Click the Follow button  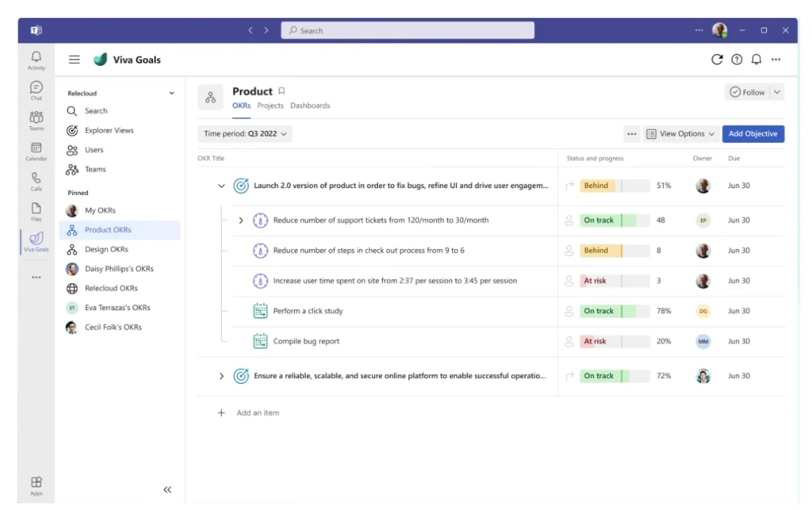point(748,92)
